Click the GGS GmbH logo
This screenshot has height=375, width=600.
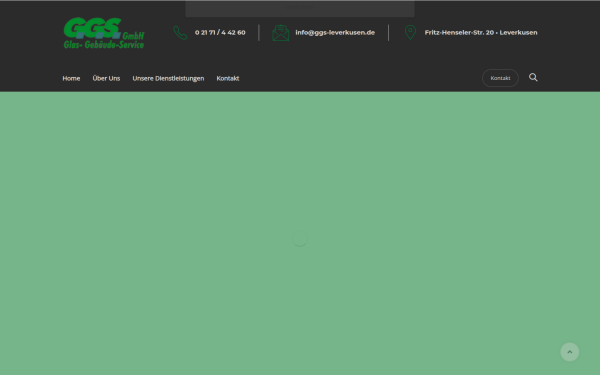(x=104, y=33)
